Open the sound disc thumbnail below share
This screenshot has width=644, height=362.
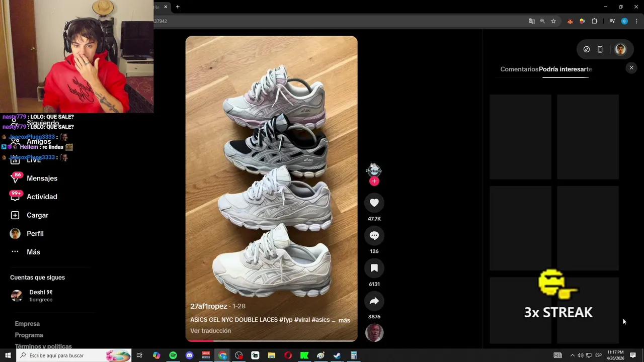pyautogui.click(x=374, y=333)
